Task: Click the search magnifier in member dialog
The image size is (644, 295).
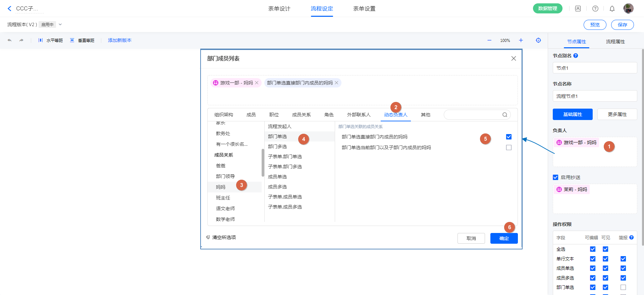Action: click(x=505, y=115)
